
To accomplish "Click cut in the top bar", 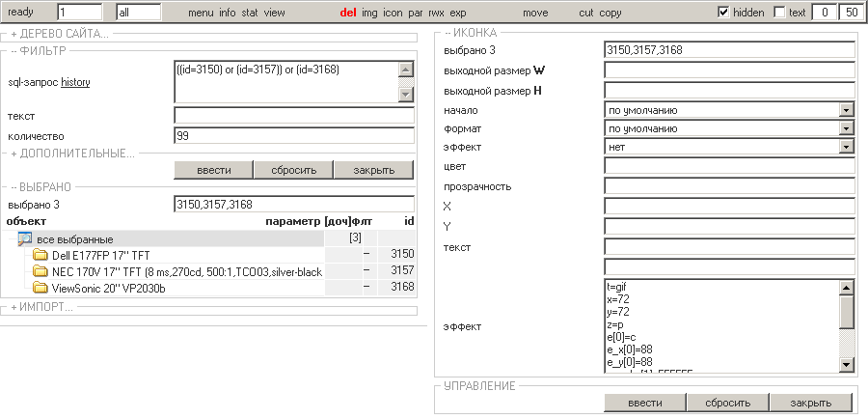I will pyautogui.click(x=586, y=13).
